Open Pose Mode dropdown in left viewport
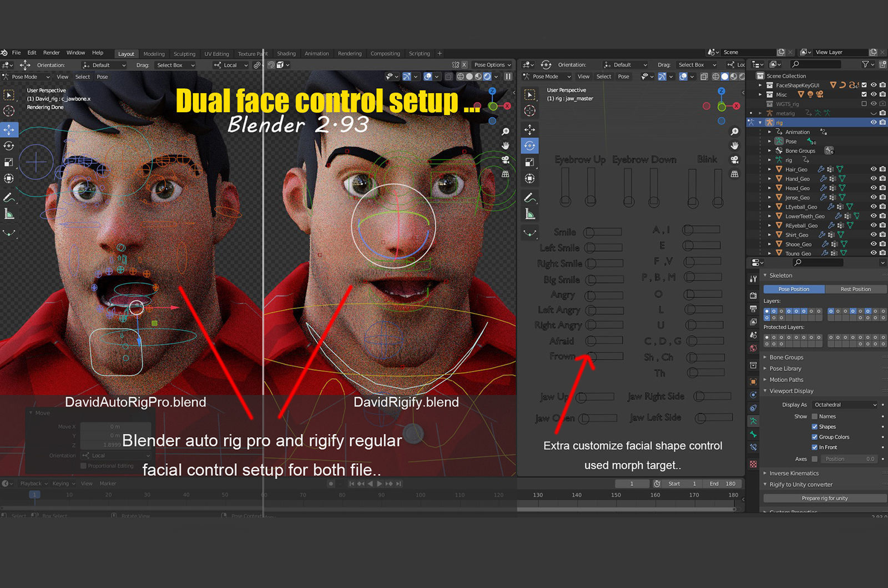888x588 pixels. (26, 77)
